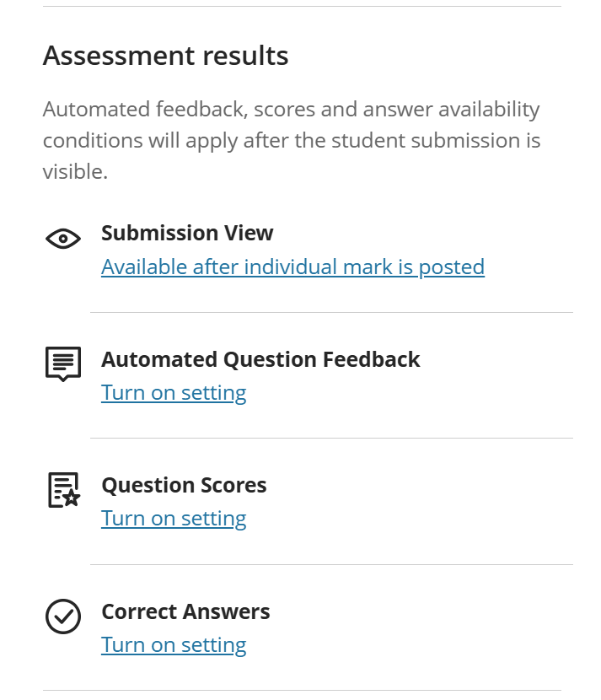This screenshot has height=700, width=601.
Task: Select the Question Scores heading text
Action: click(x=184, y=486)
